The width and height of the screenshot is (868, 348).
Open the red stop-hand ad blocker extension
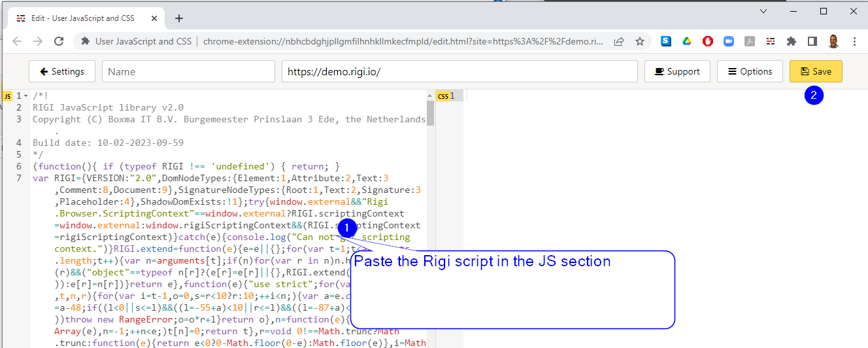(708, 41)
